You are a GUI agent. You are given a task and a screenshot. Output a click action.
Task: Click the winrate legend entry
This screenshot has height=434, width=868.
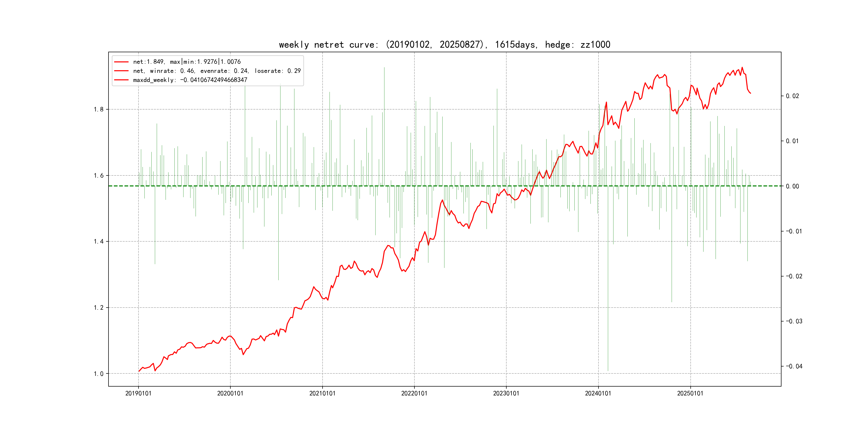(x=217, y=71)
